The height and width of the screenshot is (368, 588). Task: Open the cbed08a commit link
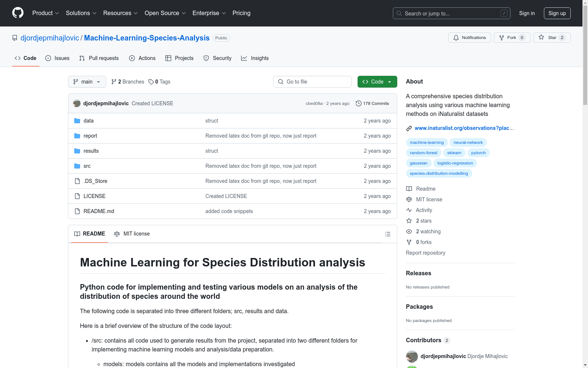[x=314, y=103]
